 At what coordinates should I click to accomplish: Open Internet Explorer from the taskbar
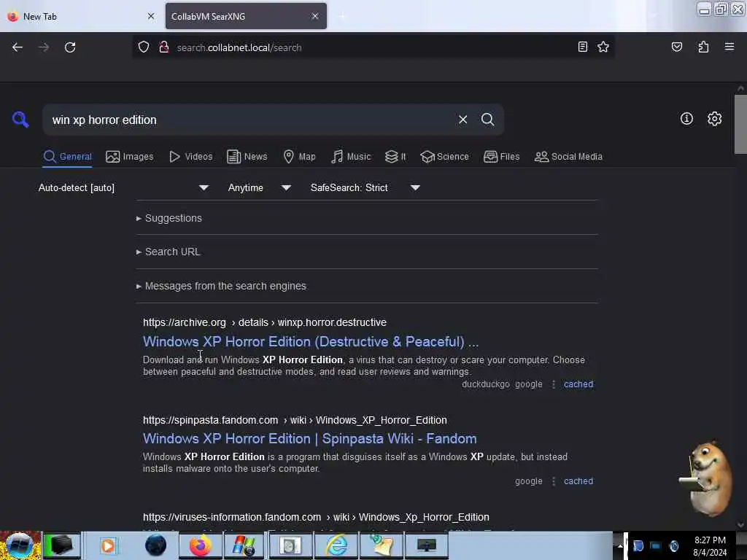(336, 545)
